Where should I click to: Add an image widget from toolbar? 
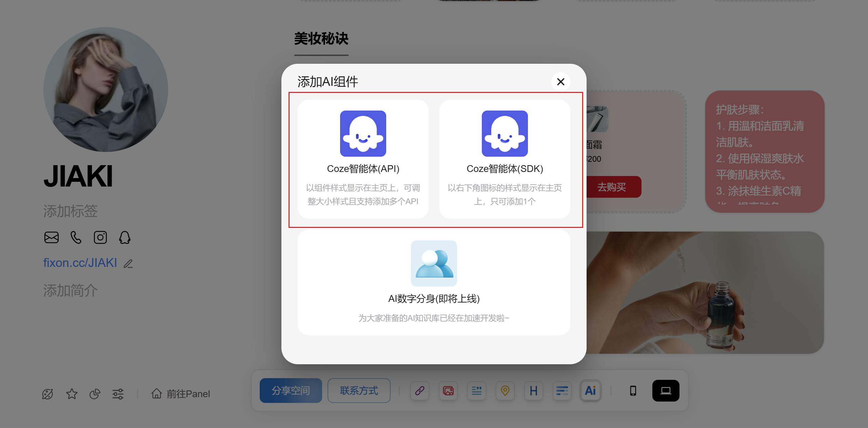[448, 391]
